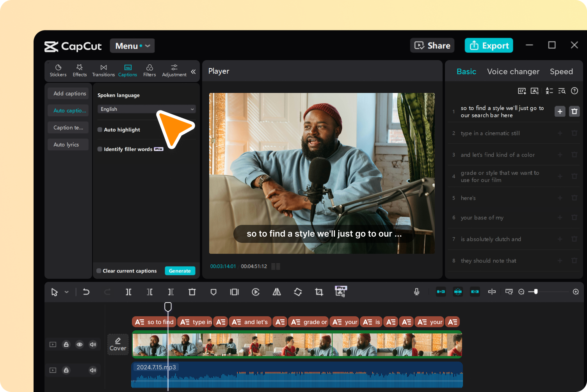Screen dimensions: 587x392
Task: Open the Menu dropdown
Action: pyautogui.click(x=132, y=46)
